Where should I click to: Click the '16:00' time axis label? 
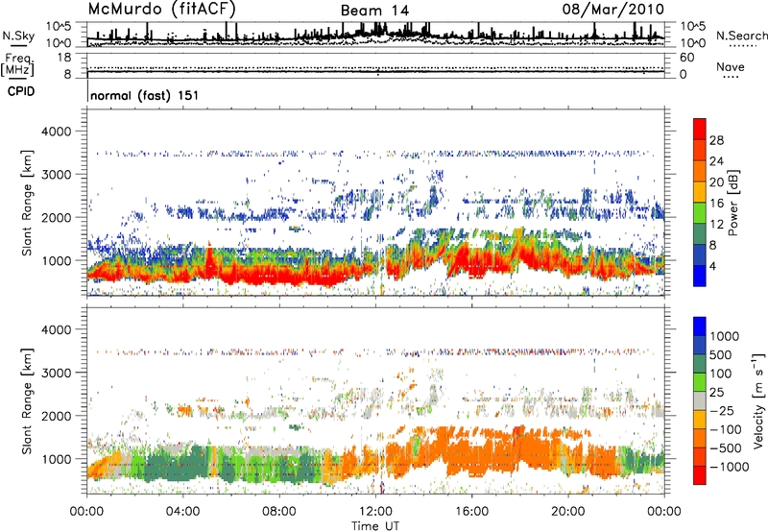pos(471,512)
